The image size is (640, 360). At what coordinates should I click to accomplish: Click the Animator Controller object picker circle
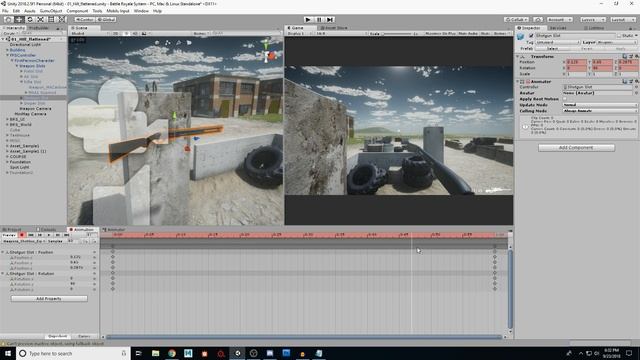pos(636,87)
